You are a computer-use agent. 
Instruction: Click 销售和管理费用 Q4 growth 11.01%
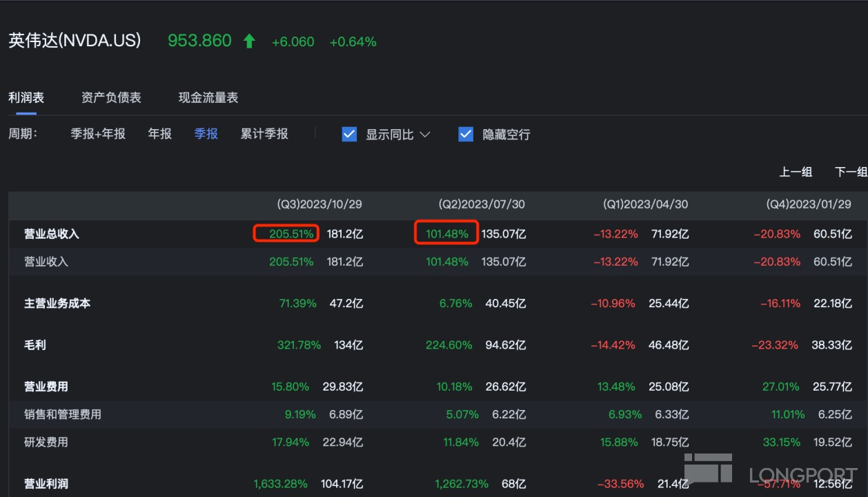point(788,414)
